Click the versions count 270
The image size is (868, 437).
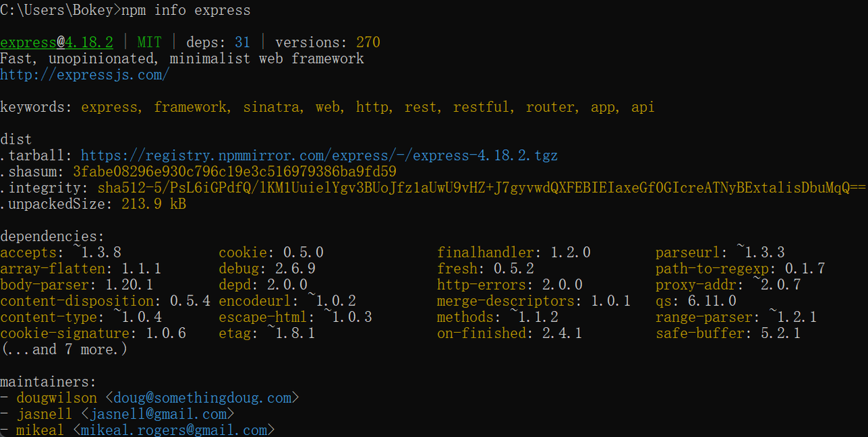368,43
